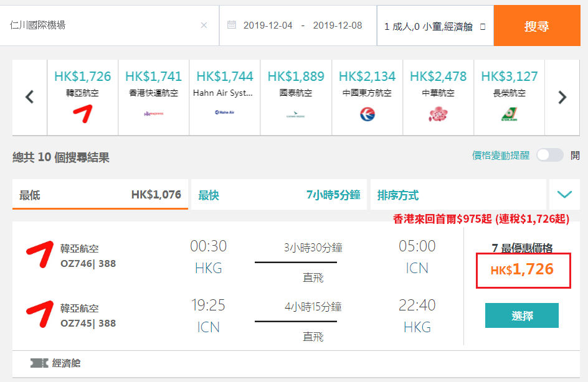The width and height of the screenshot is (588, 382).
Task: Click the orange 搜尋 search button
Action: pyautogui.click(x=537, y=26)
